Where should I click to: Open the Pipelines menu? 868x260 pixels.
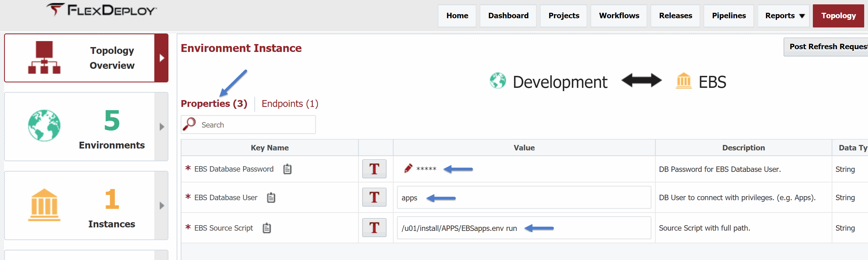(729, 16)
